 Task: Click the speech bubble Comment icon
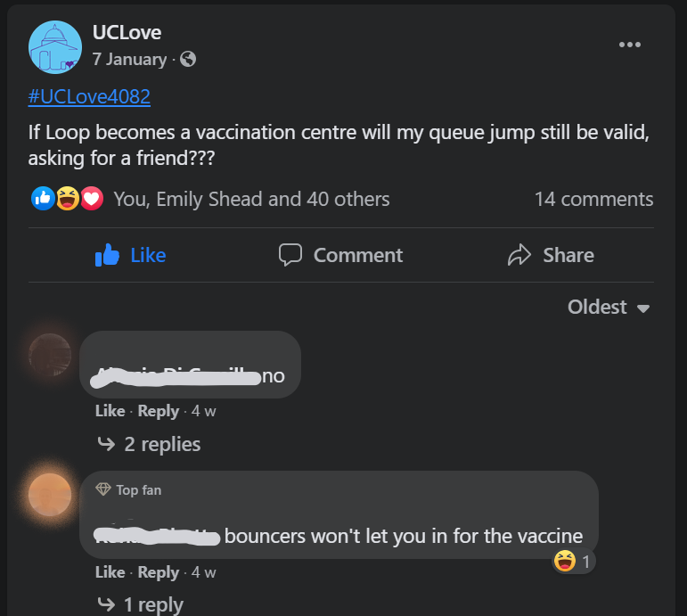290,255
